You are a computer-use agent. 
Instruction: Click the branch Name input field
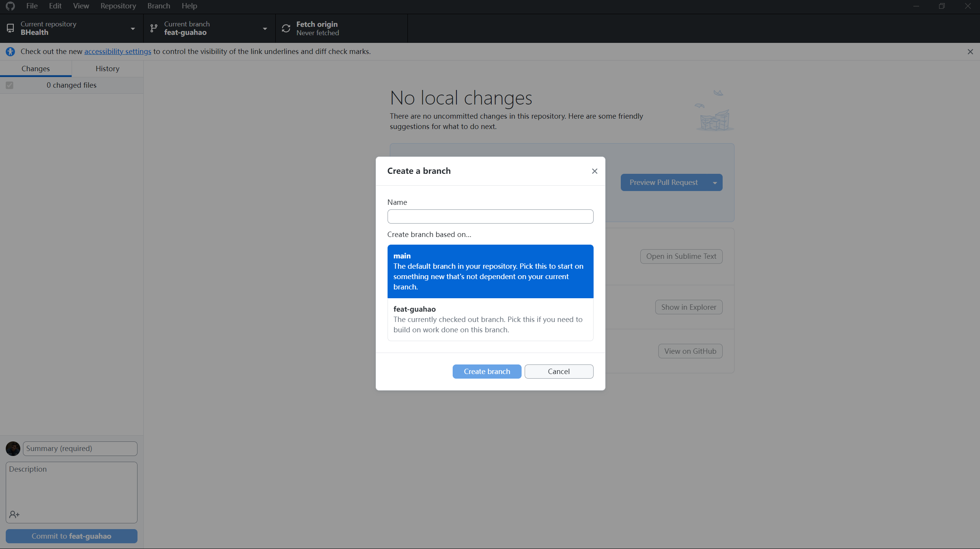click(490, 217)
